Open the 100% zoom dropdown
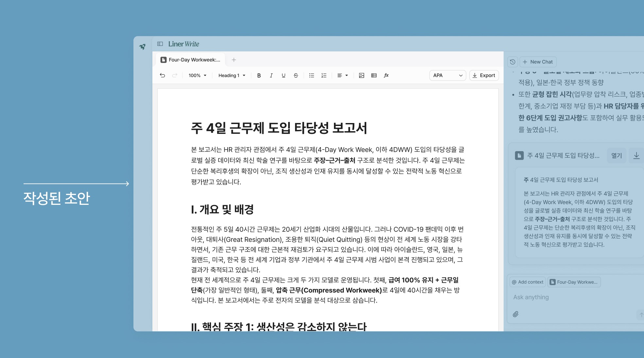 [x=197, y=75]
